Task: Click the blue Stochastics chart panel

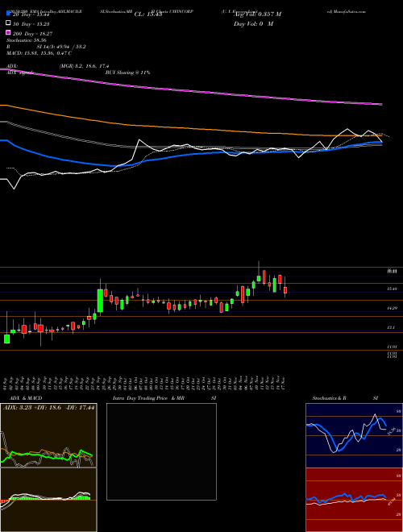Action: point(354,435)
